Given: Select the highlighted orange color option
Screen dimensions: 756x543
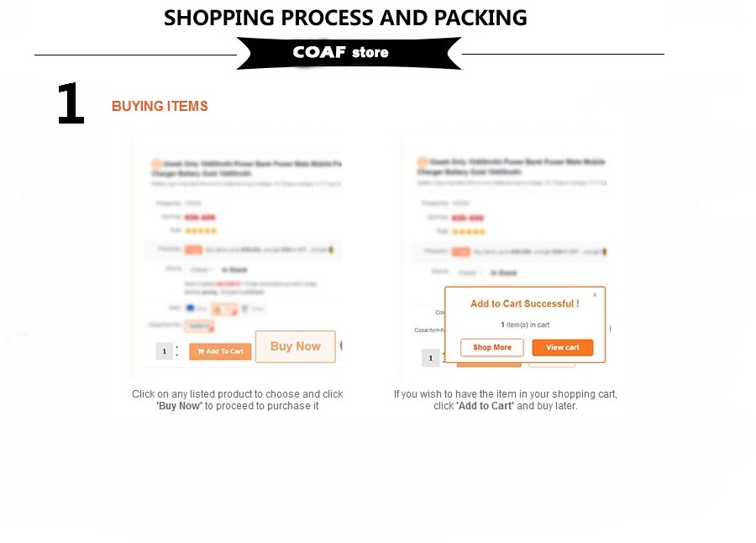Looking at the screenshot, I should [x=224, y=309].
